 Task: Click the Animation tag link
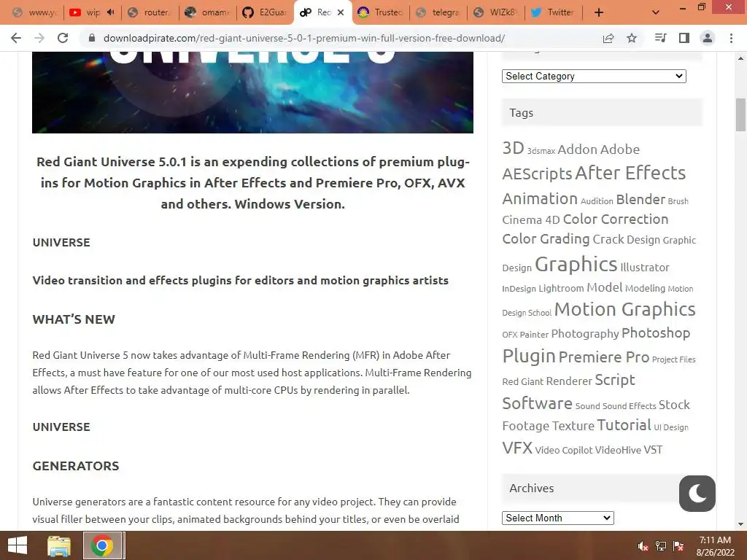tap(540, 198)
